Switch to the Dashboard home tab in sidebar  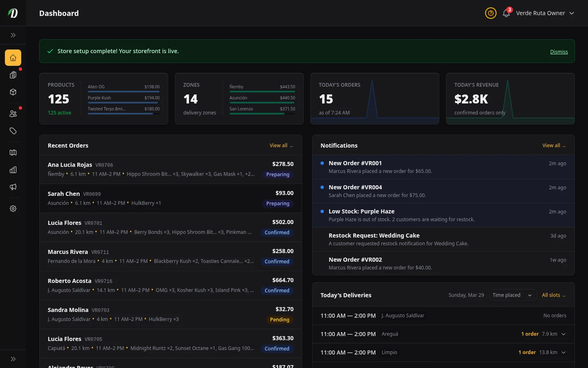click(x=13, y=58)
